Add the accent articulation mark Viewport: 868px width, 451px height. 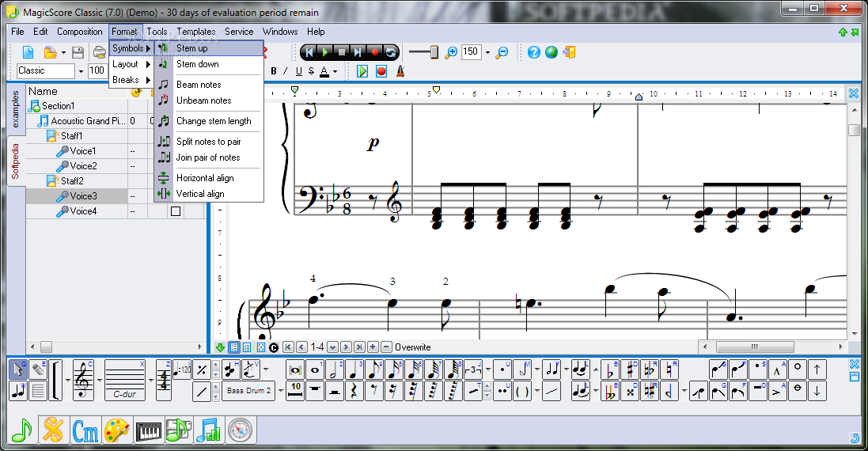tap(777, 391)
